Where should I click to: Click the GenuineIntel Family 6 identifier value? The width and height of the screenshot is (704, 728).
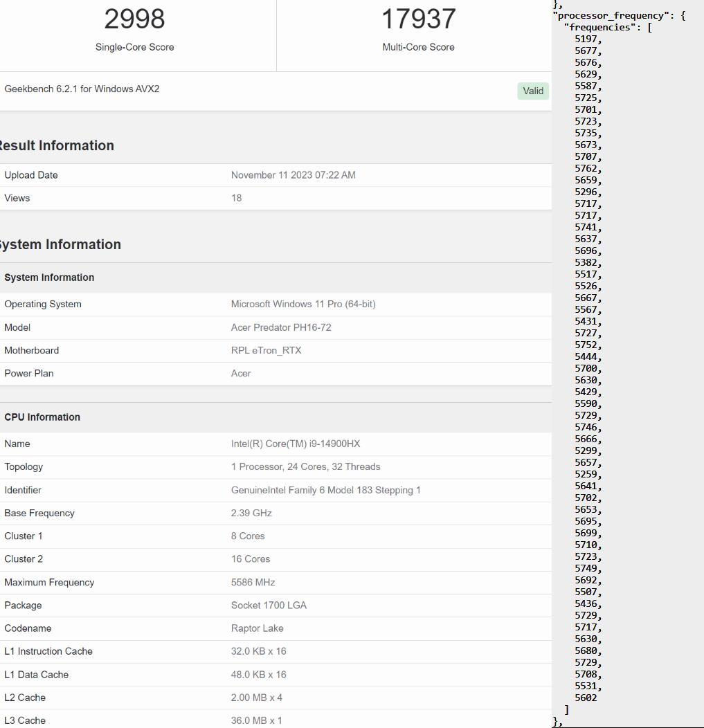325,490
